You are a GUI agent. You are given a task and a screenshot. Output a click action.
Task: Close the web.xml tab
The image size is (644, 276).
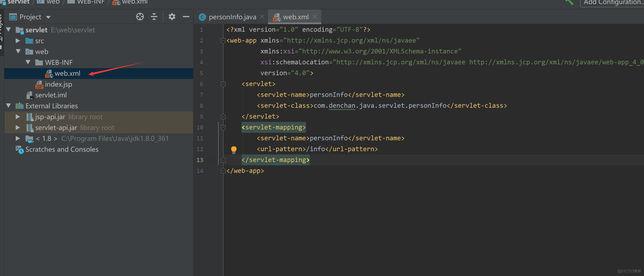315,17
